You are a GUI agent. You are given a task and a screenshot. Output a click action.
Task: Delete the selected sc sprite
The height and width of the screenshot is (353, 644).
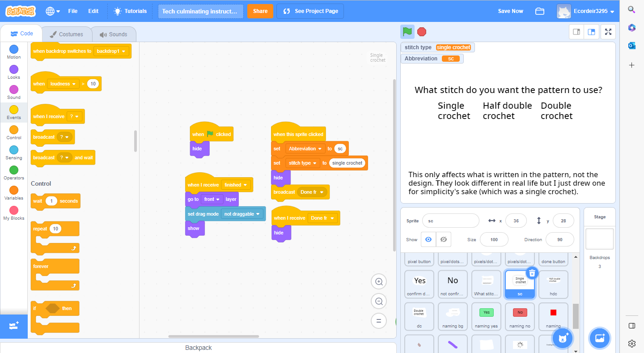pos(532,273)
